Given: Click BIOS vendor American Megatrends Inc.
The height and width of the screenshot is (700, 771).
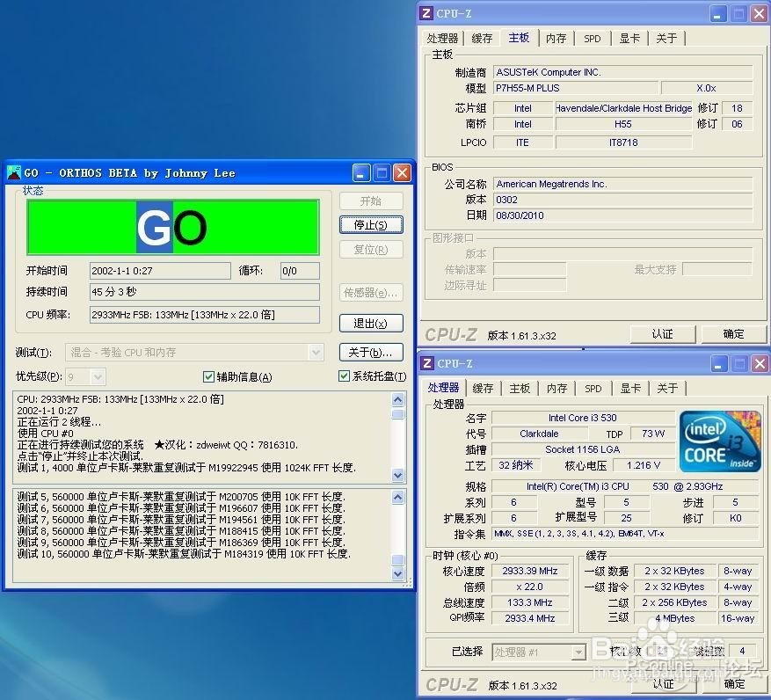Looking at the screenshot, I should 622,184.
